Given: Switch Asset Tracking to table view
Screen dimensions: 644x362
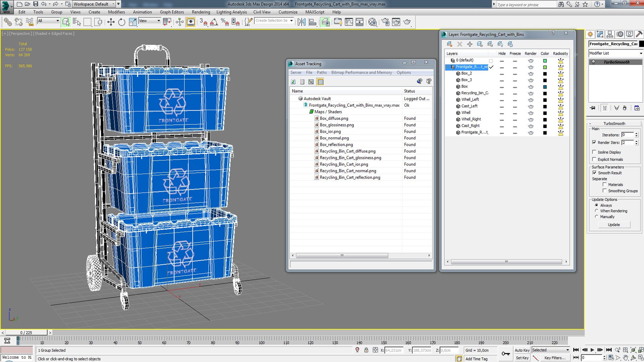Looking at the screenshot, I should click(320, 82).
